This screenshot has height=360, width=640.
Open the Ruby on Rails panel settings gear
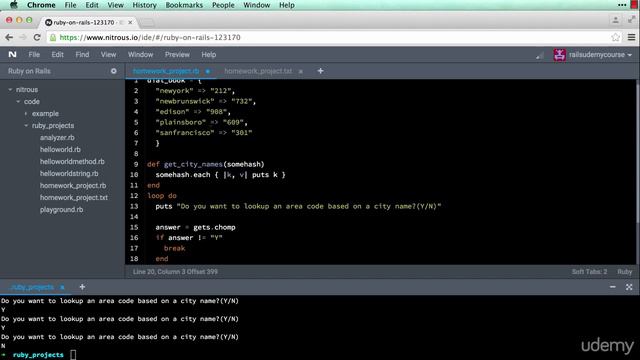pyautogui.click(x=113, y=71)
